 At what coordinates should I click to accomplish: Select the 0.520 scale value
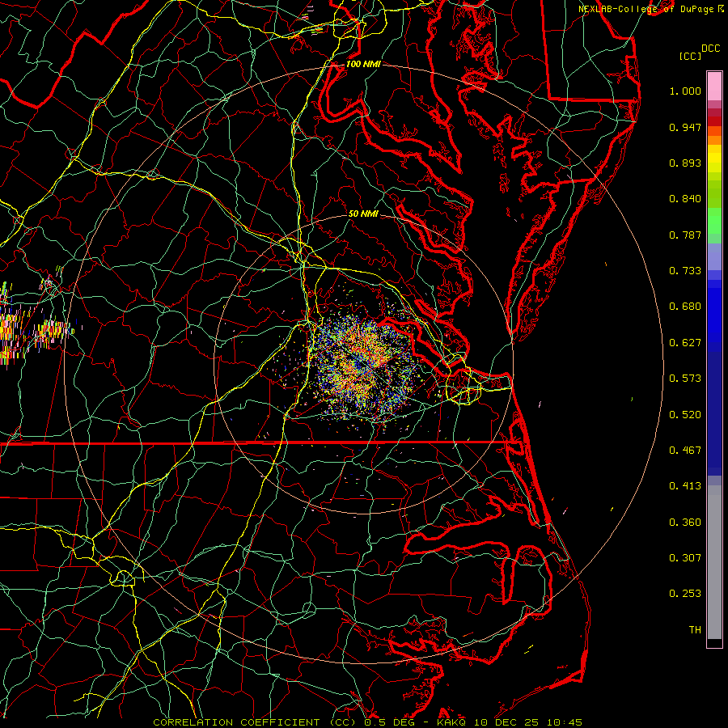click(685, 415)
